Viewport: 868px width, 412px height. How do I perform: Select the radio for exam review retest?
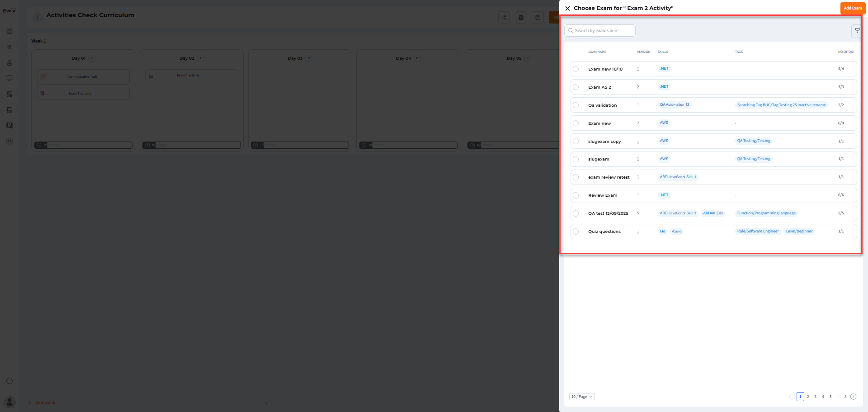coord(576,177)
